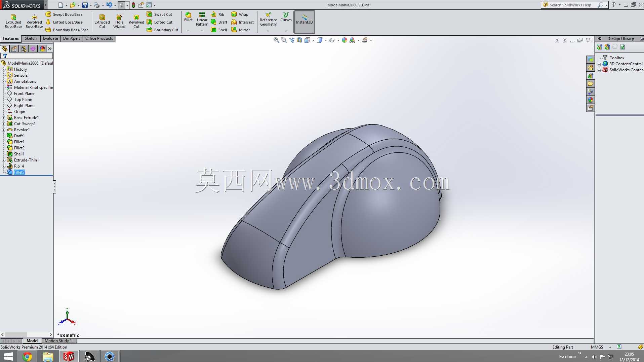Open Custom Properties task pane tab

(x=591, y=108)
